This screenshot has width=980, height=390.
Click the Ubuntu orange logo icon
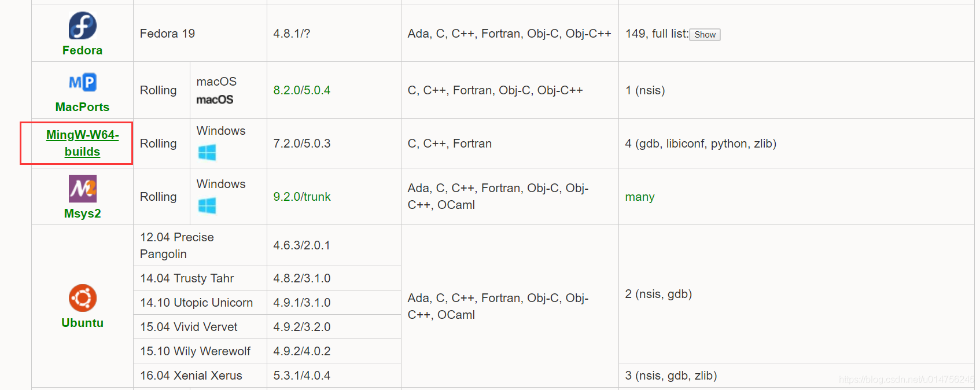coord(82,298)
